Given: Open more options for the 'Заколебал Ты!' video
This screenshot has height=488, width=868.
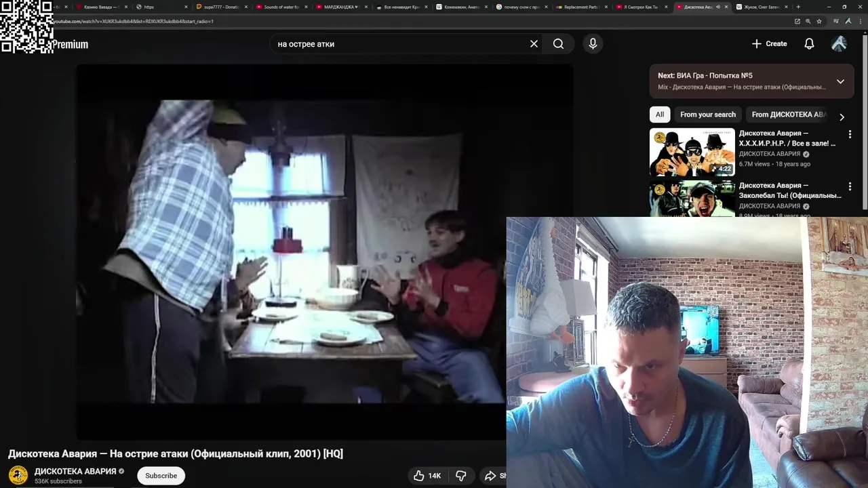Looking at the screenshot, I should click(850, 186).
